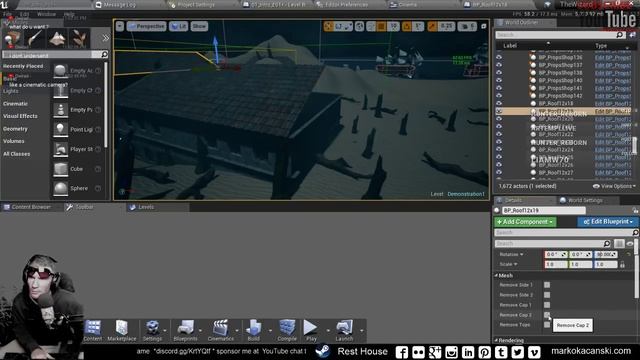Toggle the scale lock ratio icon

[x=622, y=264]
